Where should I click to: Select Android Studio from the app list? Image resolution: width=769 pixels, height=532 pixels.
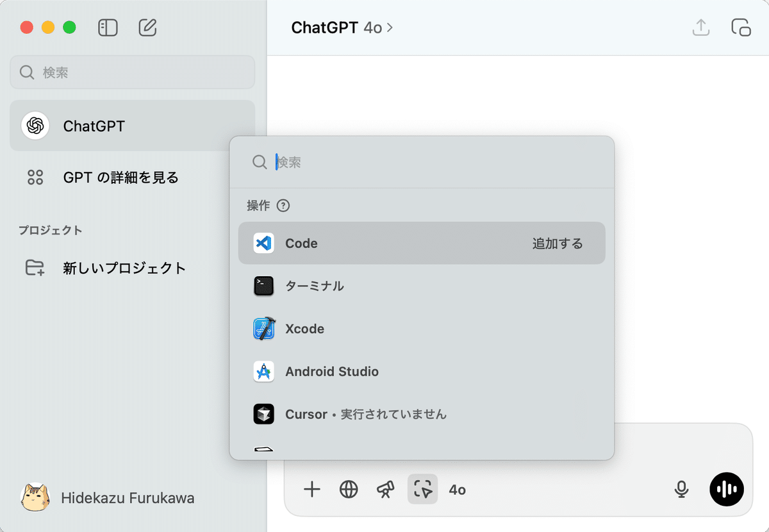(332, 371)
